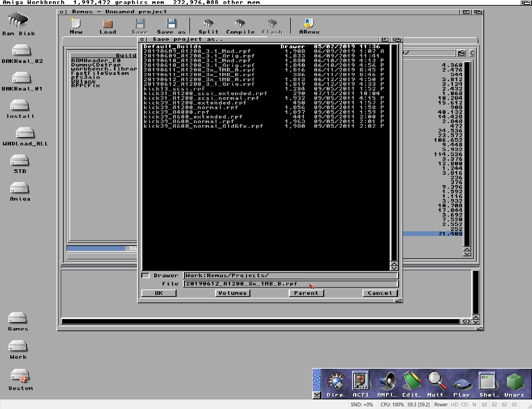Select the Amiga drive icon
Image resolution: width=532 pixels, height=409 pixels.
click(x=20, y=192)
